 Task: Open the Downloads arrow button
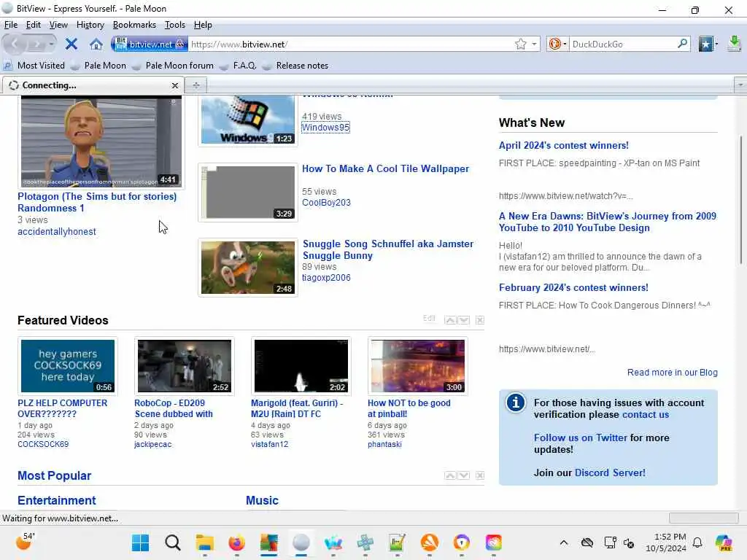(734, 44)
